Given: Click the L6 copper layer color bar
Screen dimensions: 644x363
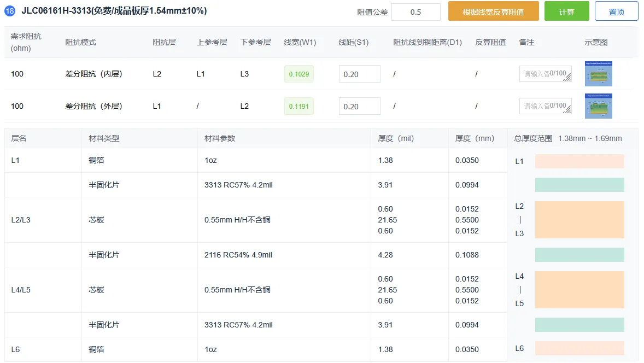Looking at the screenshot, I should [x=579, y=348].
